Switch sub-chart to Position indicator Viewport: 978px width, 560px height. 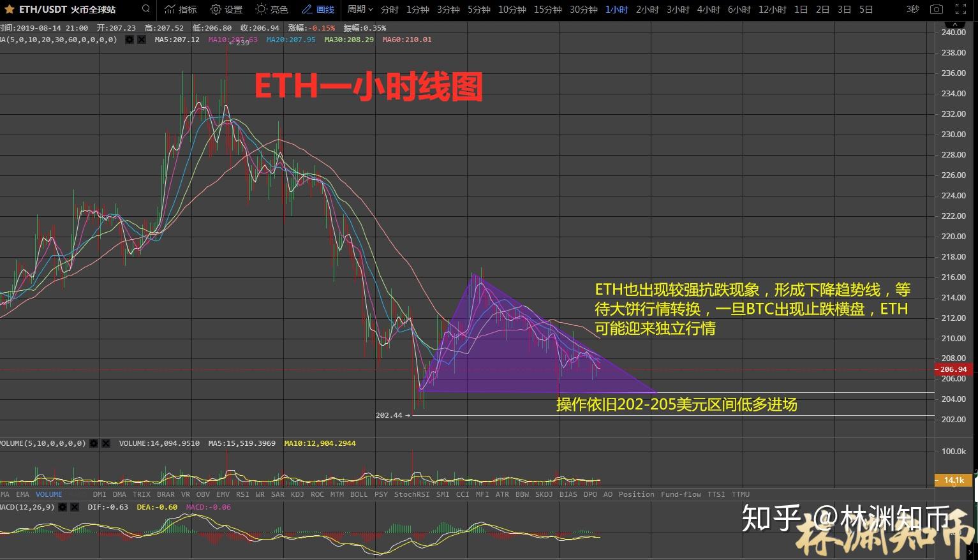tap(636, 494)
